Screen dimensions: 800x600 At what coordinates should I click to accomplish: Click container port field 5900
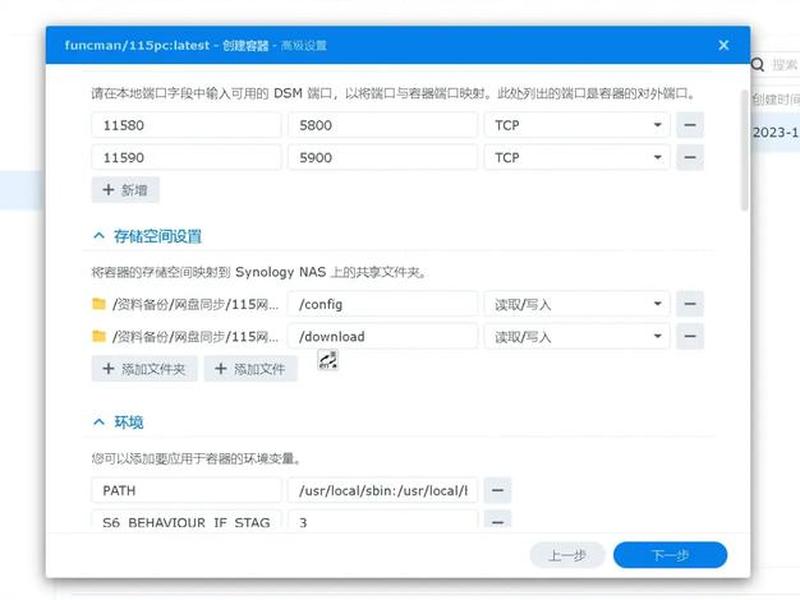tap(383, 157)
